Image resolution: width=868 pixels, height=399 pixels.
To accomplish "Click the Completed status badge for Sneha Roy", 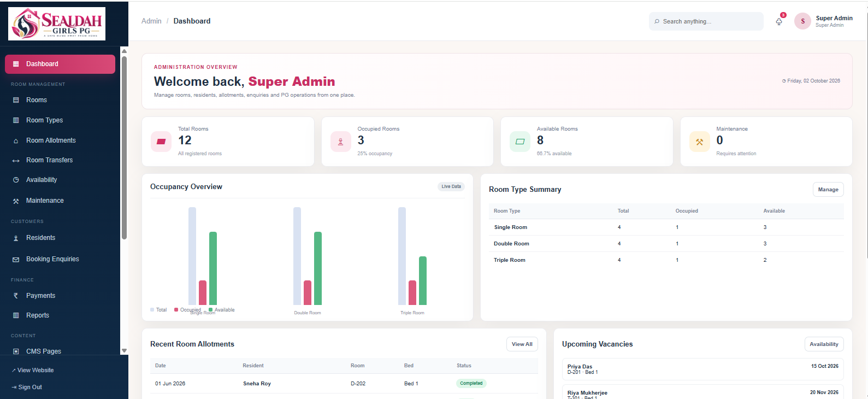I will pos(471,383).
